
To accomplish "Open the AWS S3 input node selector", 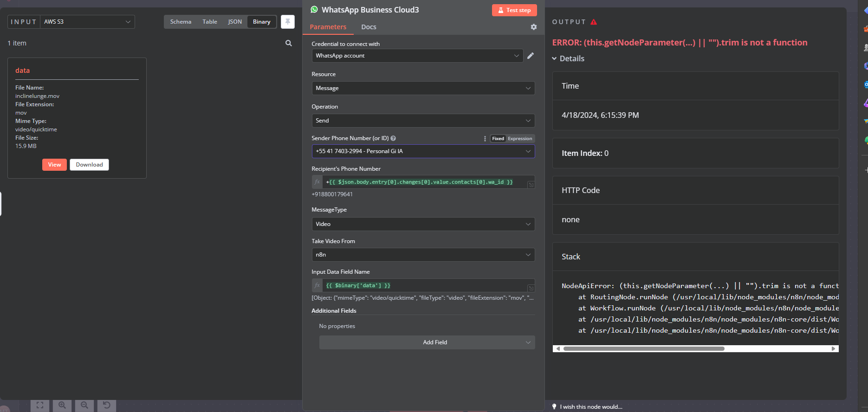I will tap(87, 22).
